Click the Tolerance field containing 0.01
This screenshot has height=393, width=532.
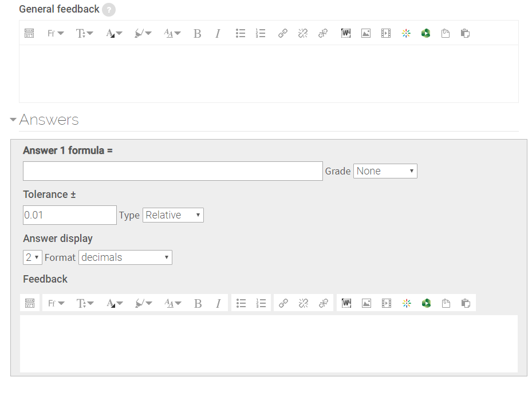point(69,215)
